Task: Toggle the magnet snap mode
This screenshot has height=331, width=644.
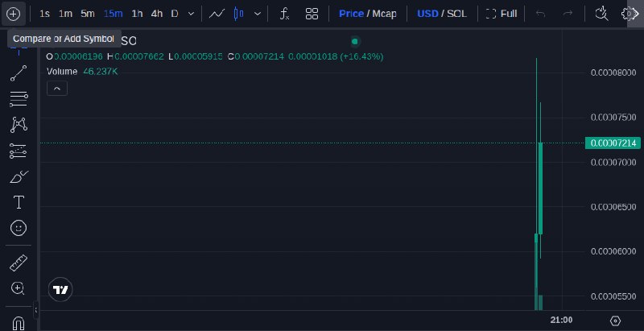Action: [19, 322]
